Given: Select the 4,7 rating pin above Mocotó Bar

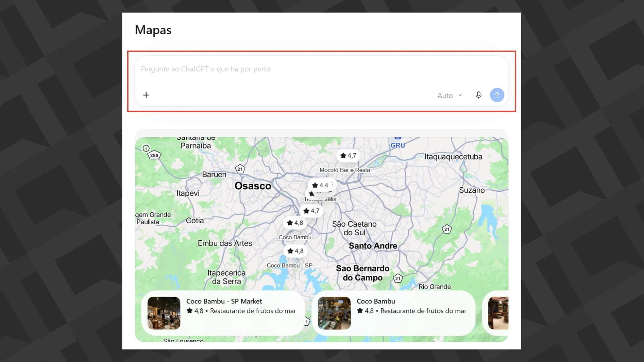Looking at the screenshot, I should 348,156.
